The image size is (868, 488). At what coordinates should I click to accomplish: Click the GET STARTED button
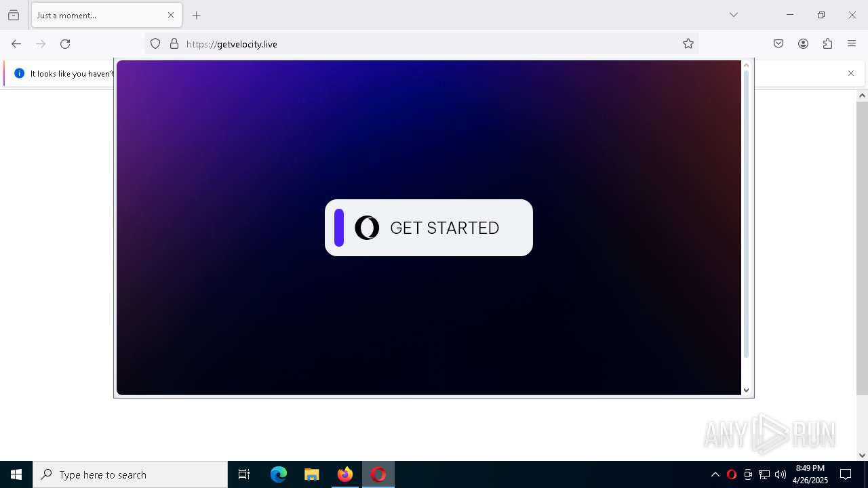pos(429,228)
